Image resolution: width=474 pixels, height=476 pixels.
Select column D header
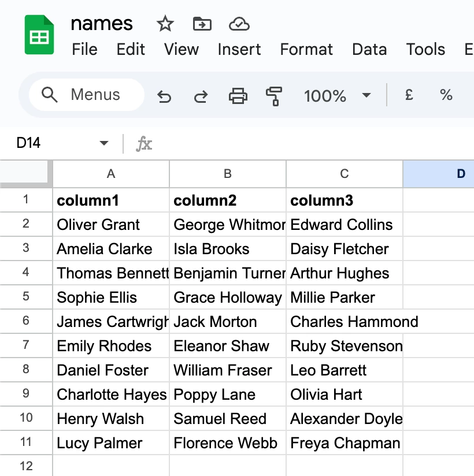438,174
